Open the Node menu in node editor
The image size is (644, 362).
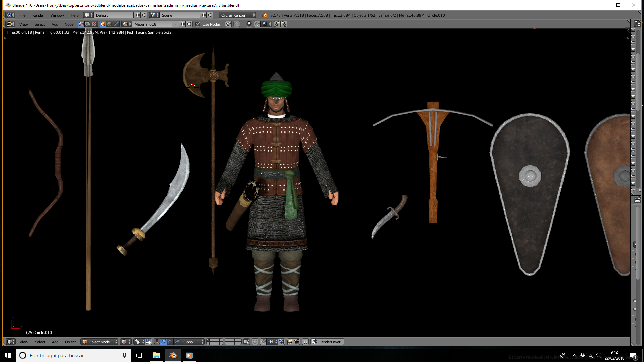click(69, 24)
